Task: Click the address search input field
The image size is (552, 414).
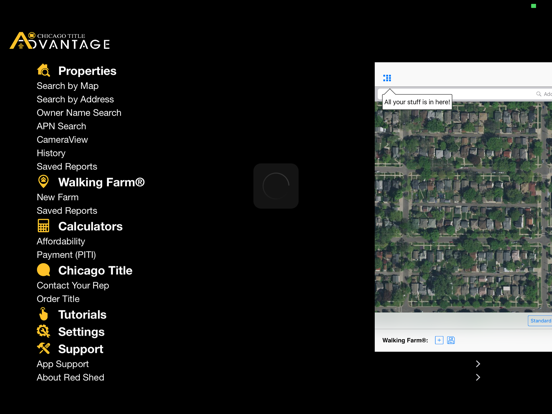Action: pyautogui.click(x=465, y=94)
